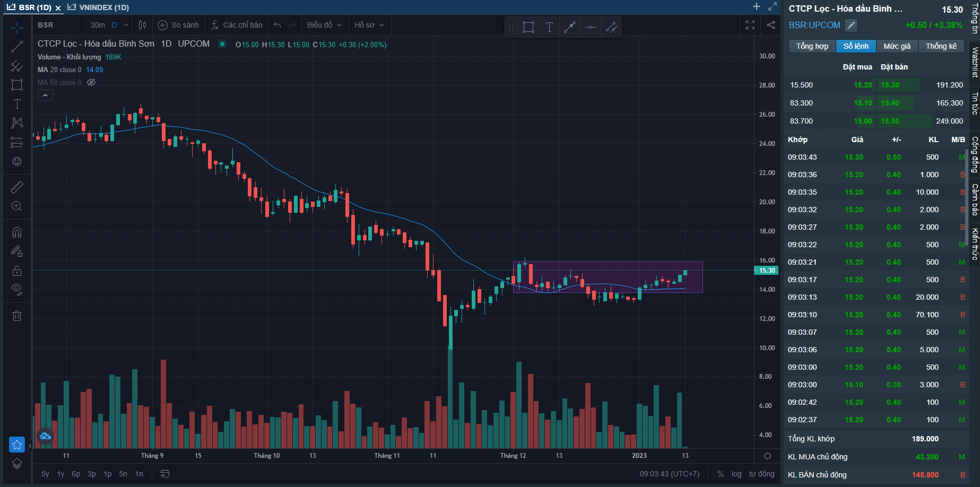Image resolution: width=980 pixels, height=487 pixels.
Task: Enter fullscreen mode for the chart
Action: click(x=750, y=25)
